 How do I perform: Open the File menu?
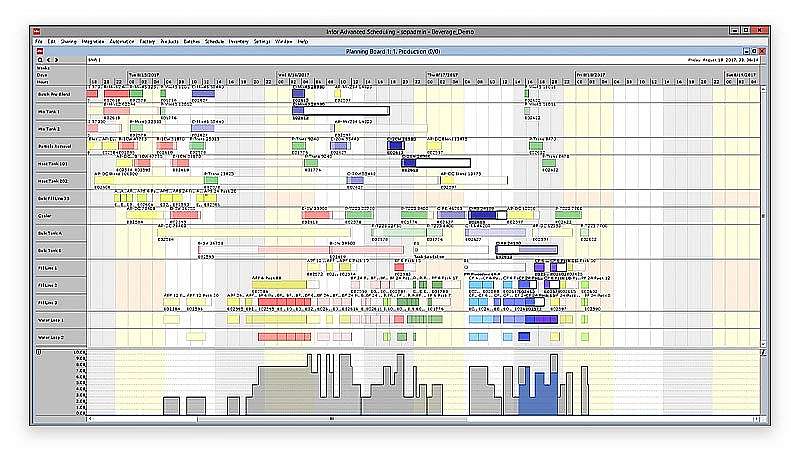[x=39, y=41]
